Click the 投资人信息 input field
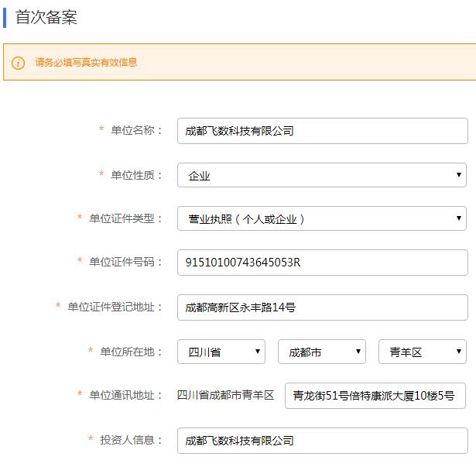This screenshot has width=476, height=467. (323, 441)
